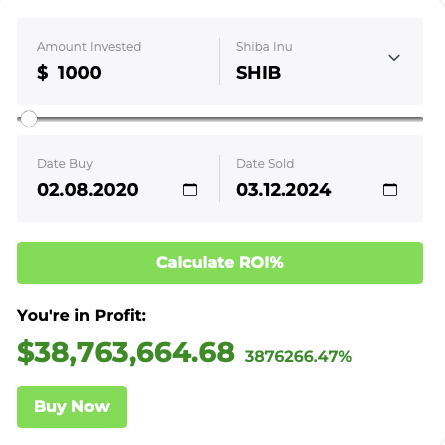Screen dimensions: 445x445
Task: Click the Date Buy label
Action: pos(65,164)
